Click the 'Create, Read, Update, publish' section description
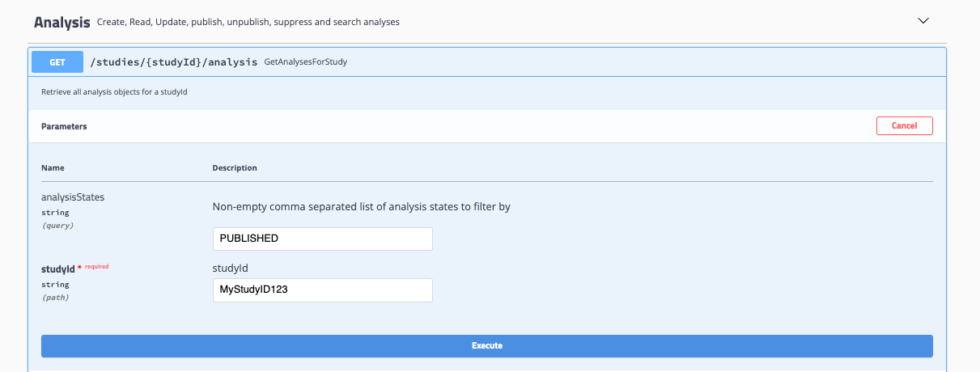The width and height of the screenshot is (980, 372). [248, 23]
